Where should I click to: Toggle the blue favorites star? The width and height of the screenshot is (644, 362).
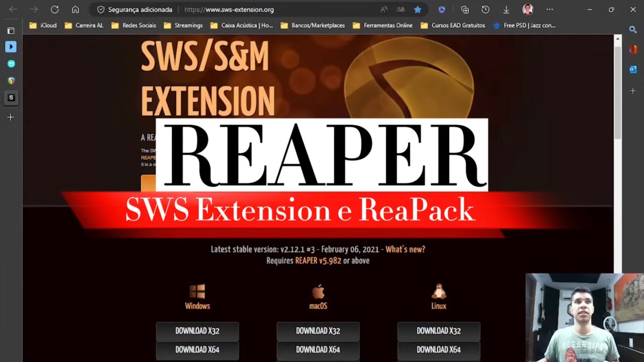418,10
